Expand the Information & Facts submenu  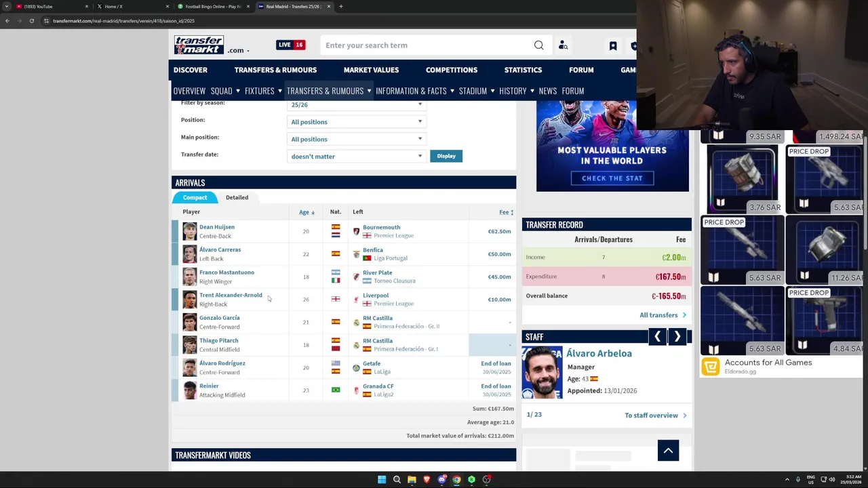[x=452, y=91]
